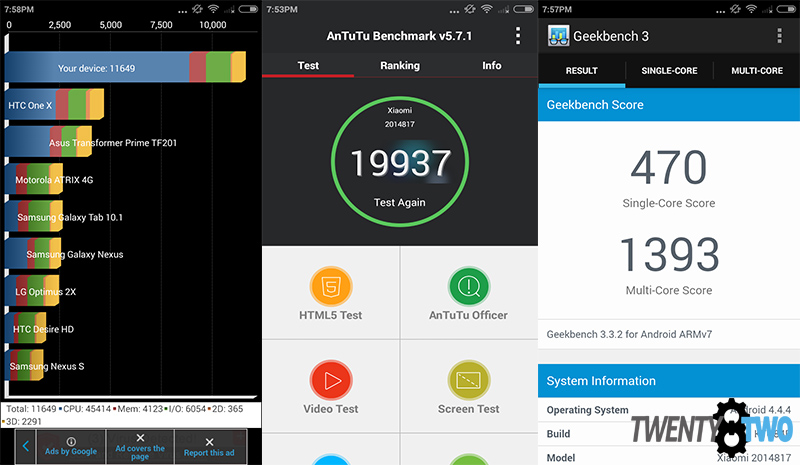
Task: Tap Test Again in AnTuTu score circle
Action: [x=399, y=203]
